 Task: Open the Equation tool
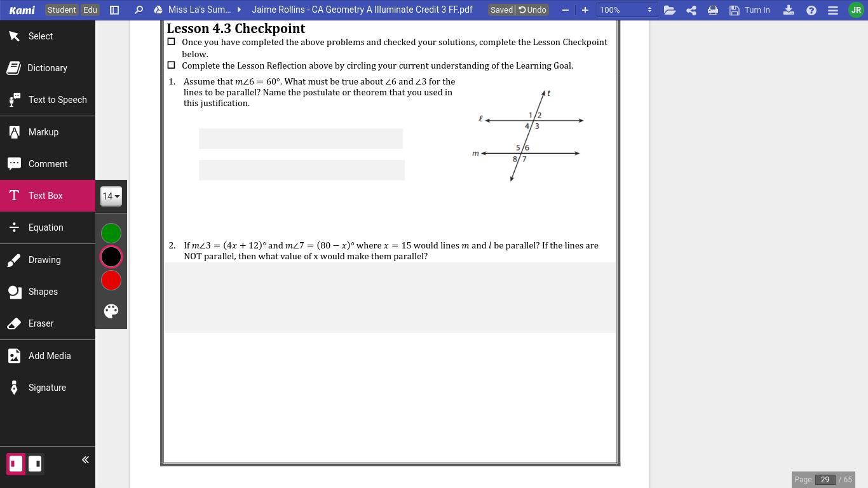[48, 227]
